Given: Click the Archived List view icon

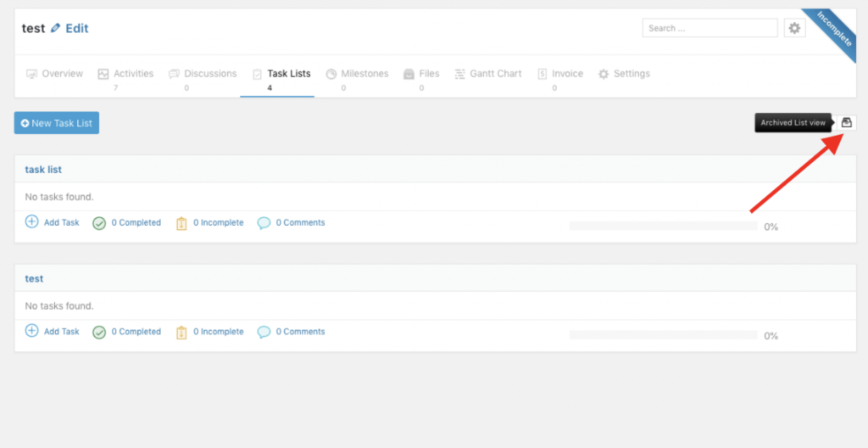Looking at the screenshot, I should (847, 122).
